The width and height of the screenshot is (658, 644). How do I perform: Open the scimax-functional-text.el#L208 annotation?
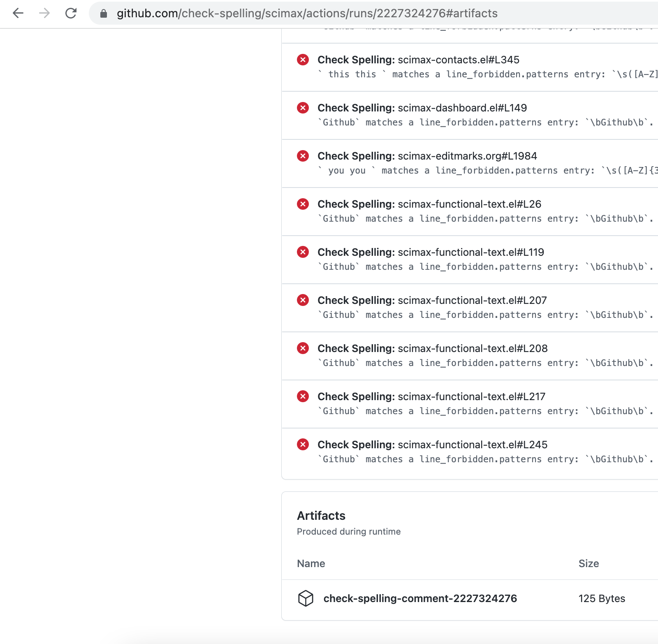433,348
